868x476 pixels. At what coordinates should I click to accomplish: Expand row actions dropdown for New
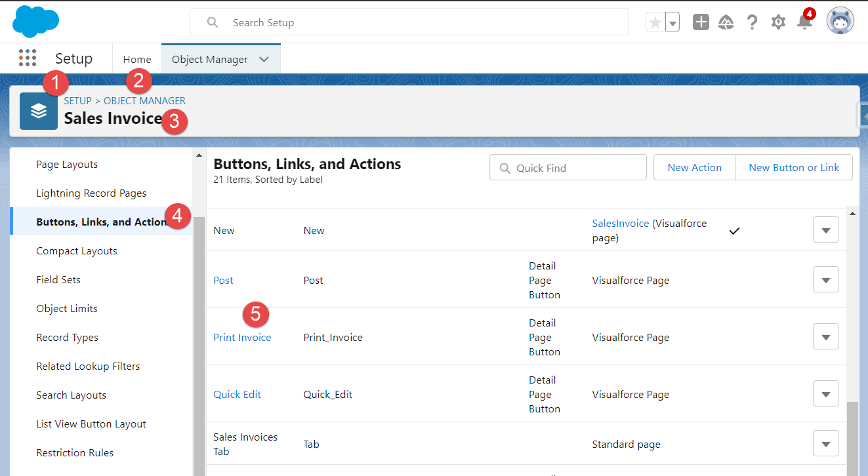[826, 230]
